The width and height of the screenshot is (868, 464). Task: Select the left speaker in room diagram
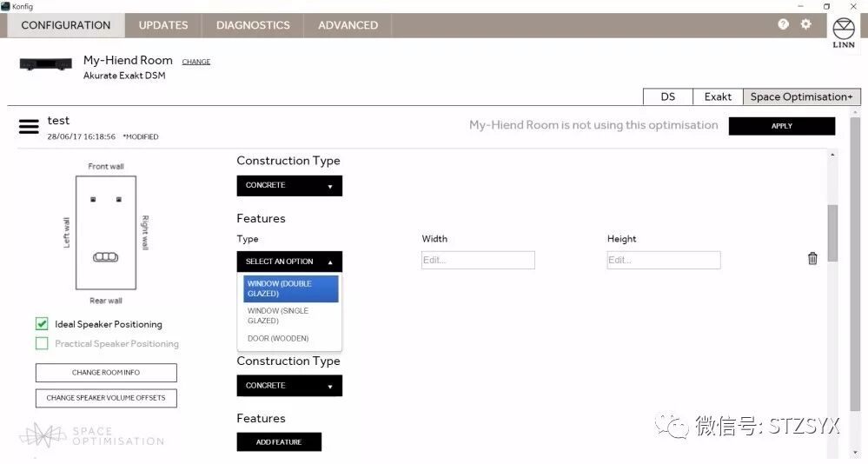tap(93, 199)
